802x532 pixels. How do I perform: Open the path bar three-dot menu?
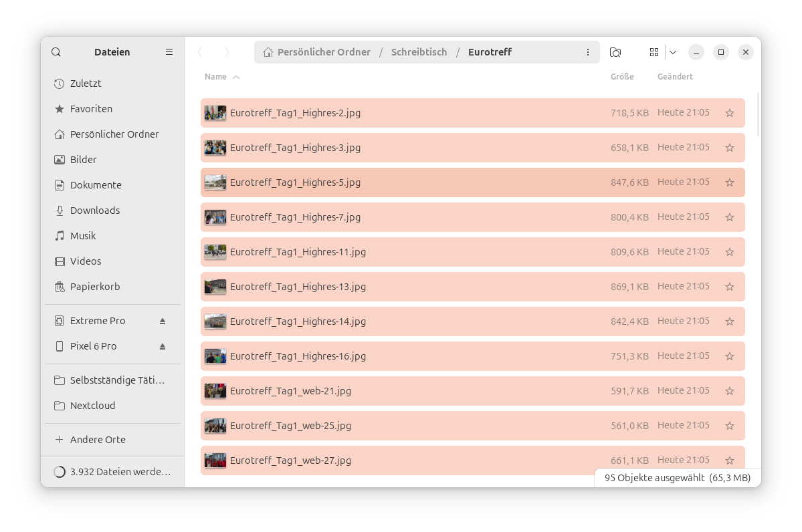pos(588,52)
